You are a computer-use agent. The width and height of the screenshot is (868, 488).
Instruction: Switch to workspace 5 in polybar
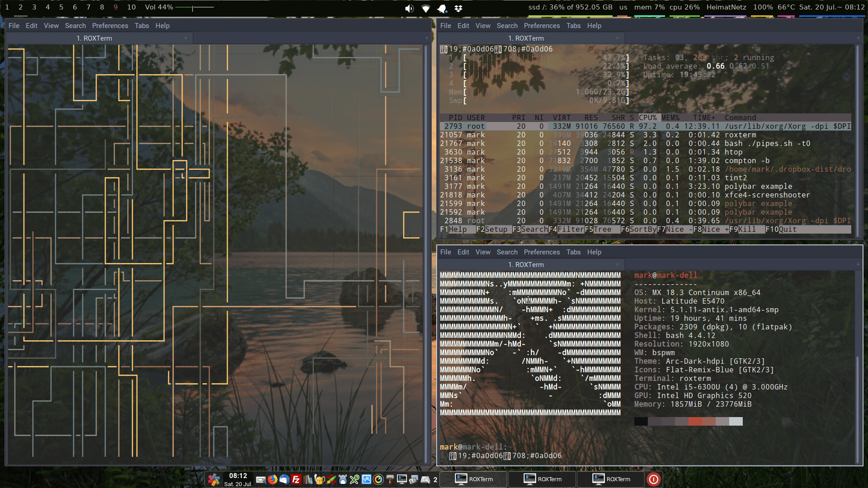[61, 7]
